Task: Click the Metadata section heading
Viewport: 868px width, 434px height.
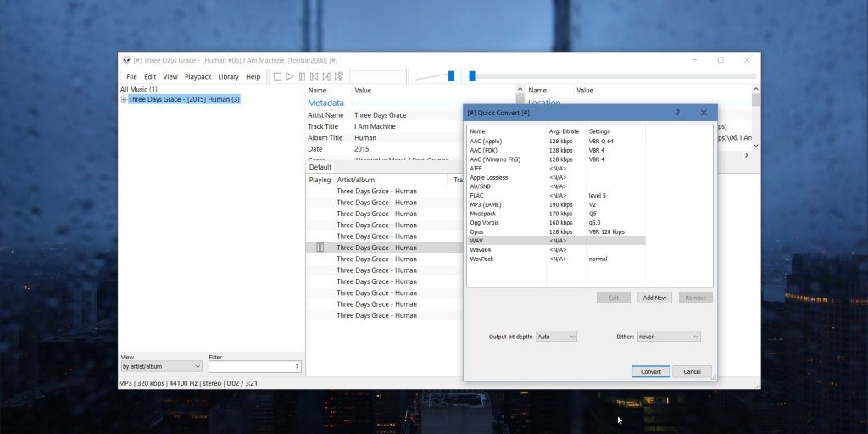Action: [x=325, y=103]
